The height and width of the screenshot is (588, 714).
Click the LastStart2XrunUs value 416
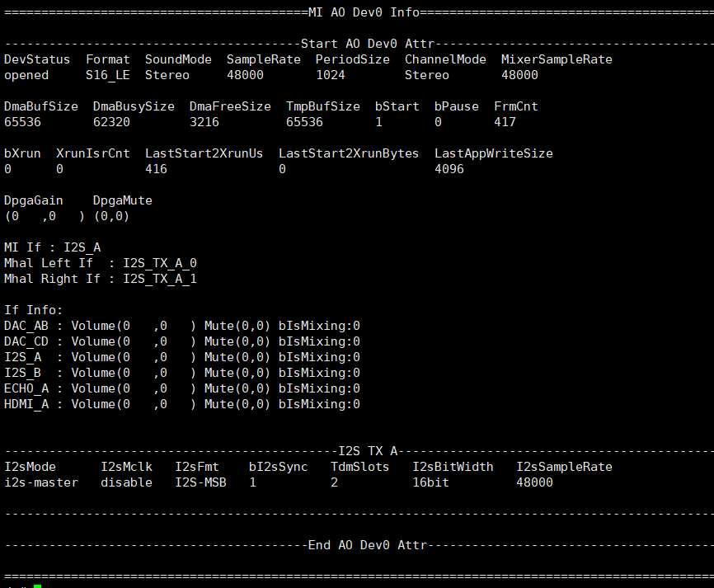pos(156,169)
